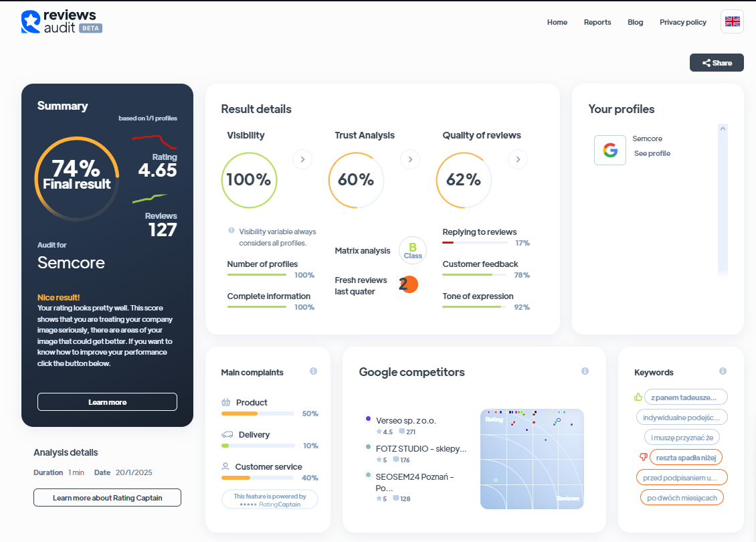Image resolution: width=756 pixels, height=542 pixels.
Task: Click the thumbs-up positive keywords icon
Action: tap(638, 397)
